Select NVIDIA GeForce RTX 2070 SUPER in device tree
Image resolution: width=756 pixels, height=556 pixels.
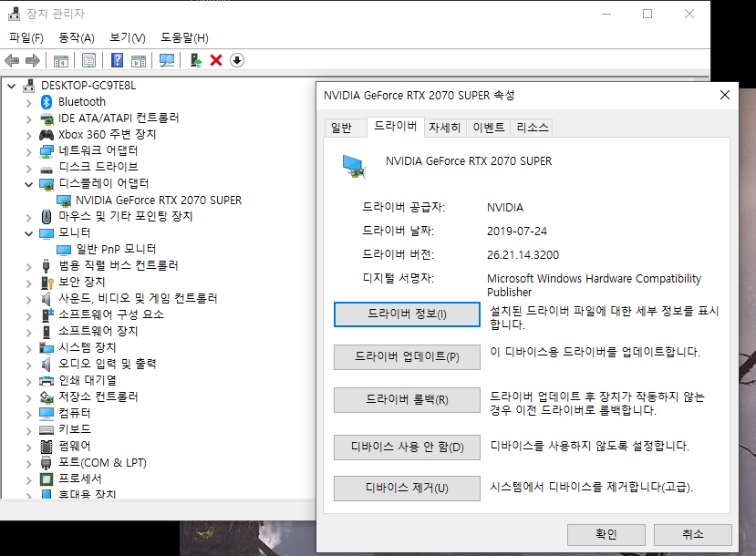[x=158, y=200]
